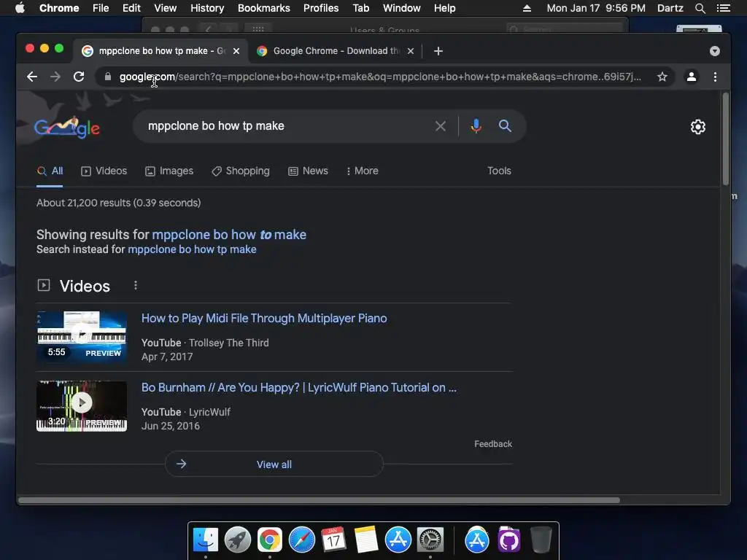Reload the page with the refresh icon
This screenshot has height=560, width=747.
click(x=79, y=77)
